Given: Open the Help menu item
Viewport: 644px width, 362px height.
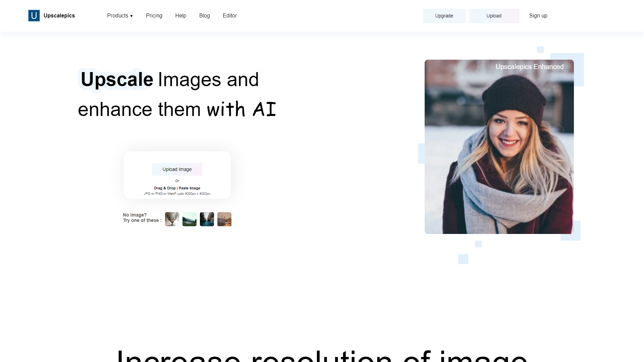Looking at the screenshot, I should pyautogui.click(x=180, y=16).
